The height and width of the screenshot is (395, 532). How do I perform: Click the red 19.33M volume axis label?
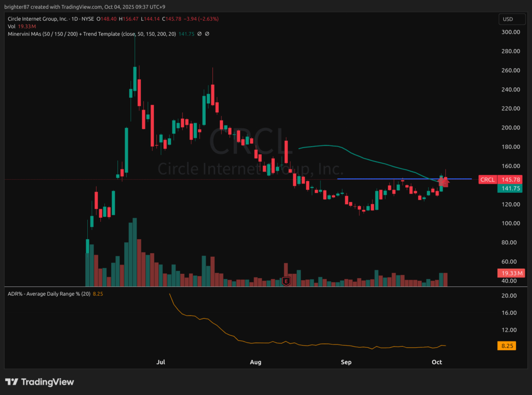pyautogui.click(x=512, y=273)
